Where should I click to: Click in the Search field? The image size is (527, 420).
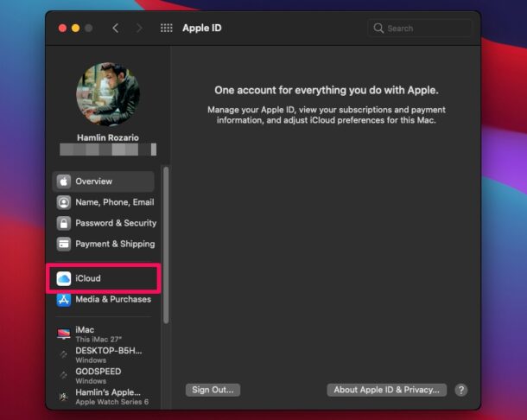420,29
